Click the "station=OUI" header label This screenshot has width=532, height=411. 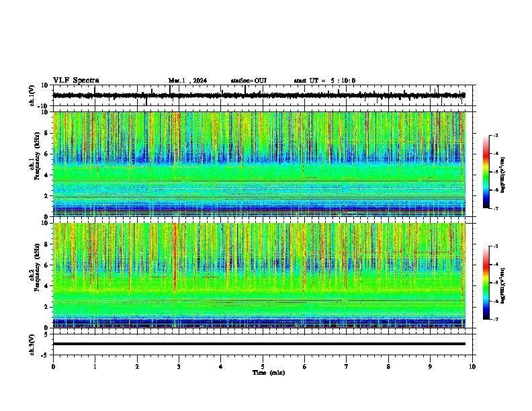point(249,81)
